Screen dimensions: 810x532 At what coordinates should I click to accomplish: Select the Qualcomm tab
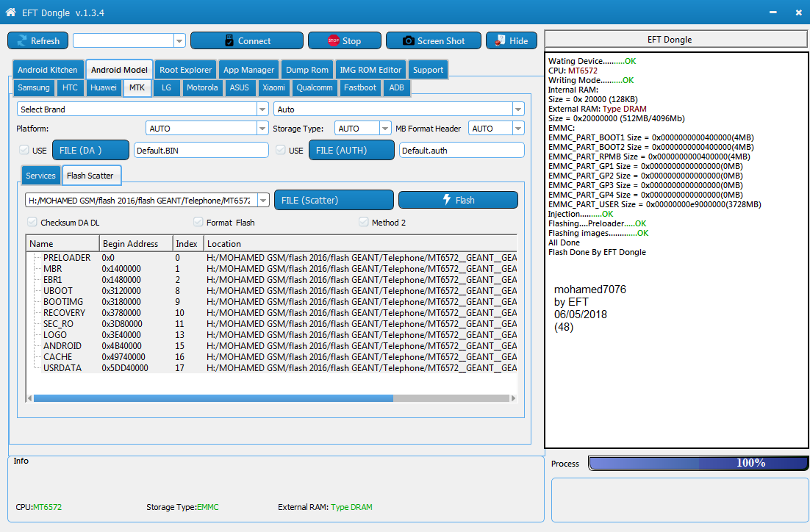pyautogui.click(x=315, y=87)
